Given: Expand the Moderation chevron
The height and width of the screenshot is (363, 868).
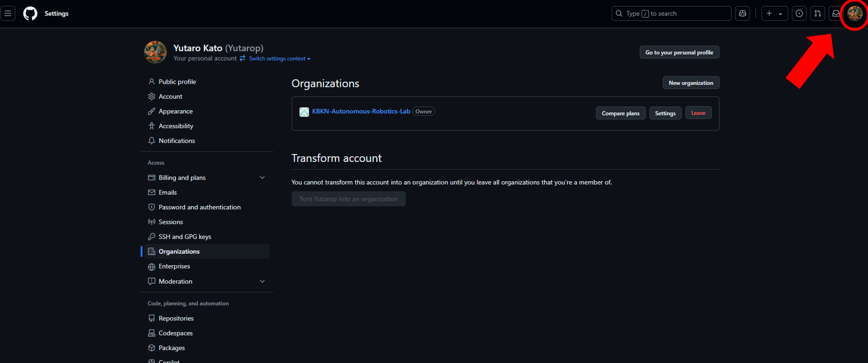Looking at the screenshot, I should pyautogui.click(x=262, y=281).
